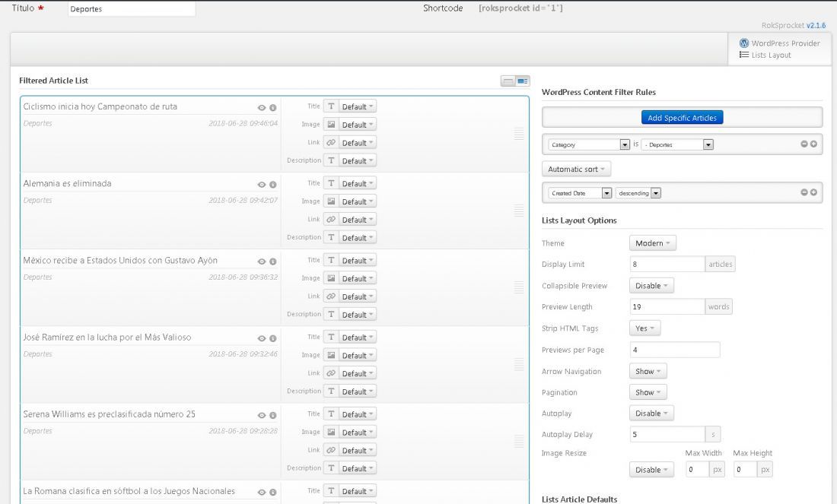Click the Image type icon for Alemania es eliminada

tap(331, 201)
